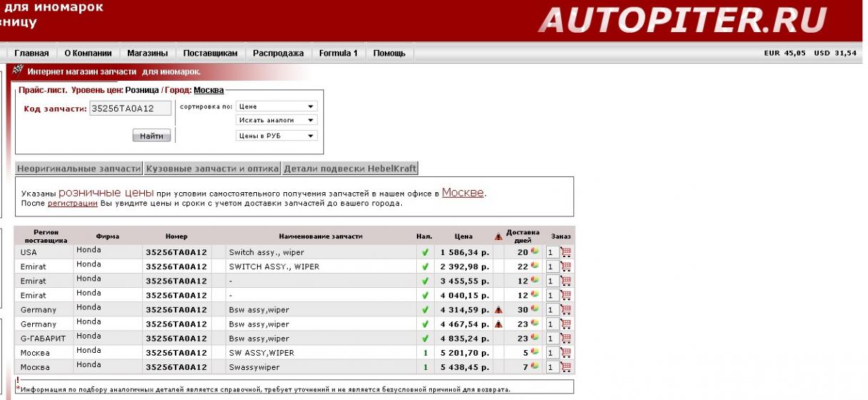This screenshot has width=868, height=400.
Task: Click the checkered flag icon by the store title
Action: coord(19,71)
